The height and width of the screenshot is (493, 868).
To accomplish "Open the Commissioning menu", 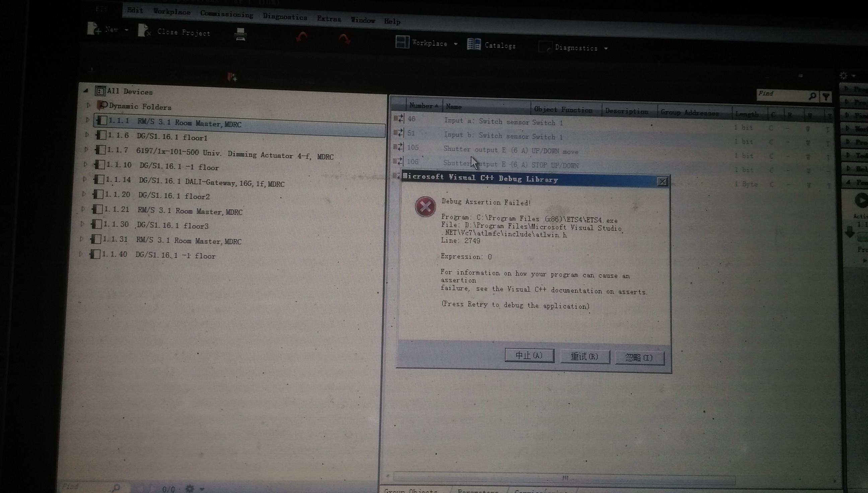I will click(x=226, y=14).
